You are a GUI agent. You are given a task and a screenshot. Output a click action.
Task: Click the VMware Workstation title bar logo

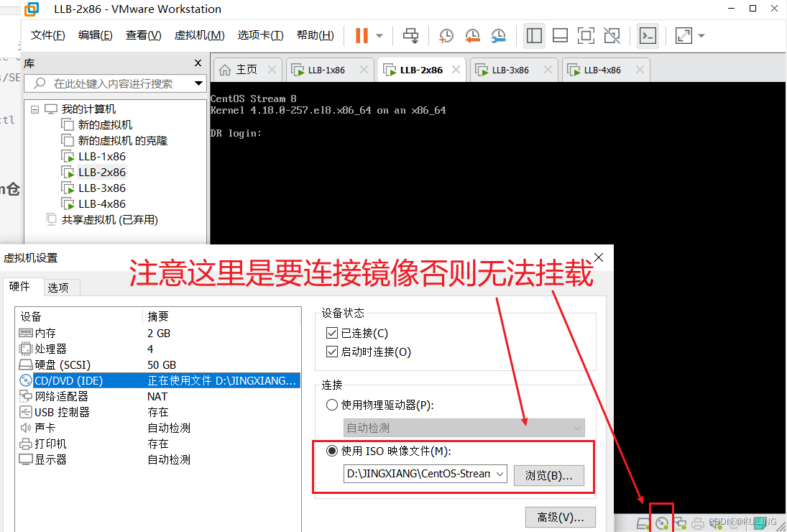coord(32,9)
